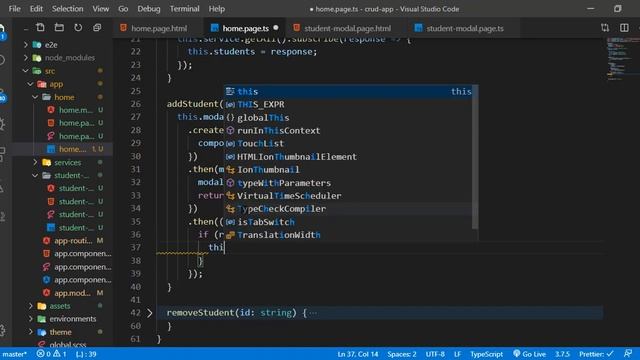Split the editor to the right
The height and width of the screenshot is (360, 640).
click(624, 28)
